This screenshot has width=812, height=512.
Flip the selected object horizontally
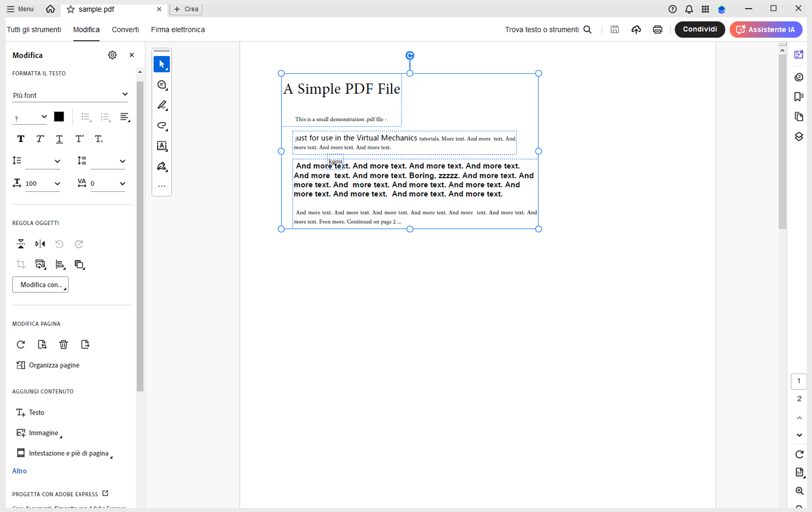click(x=40, y=244)
